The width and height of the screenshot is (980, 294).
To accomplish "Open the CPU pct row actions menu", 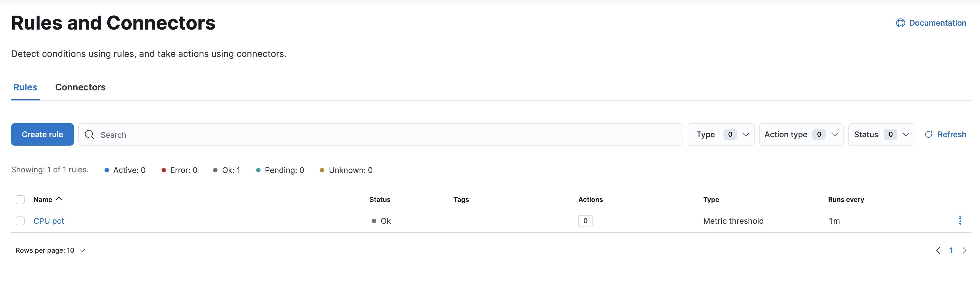I will coord(960,221).
